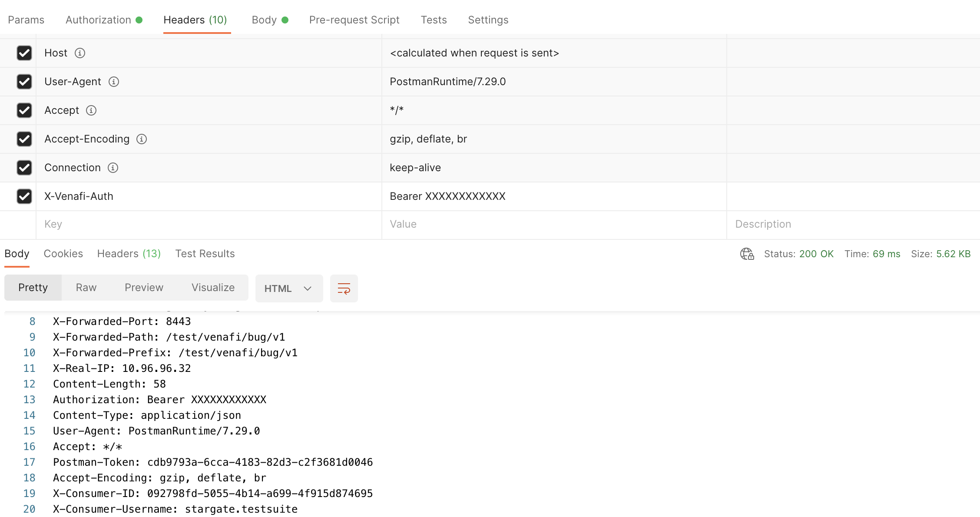The image size is (980, 517).
Task: Uncheck the X-Venafi-Auth header
Action: [x=24, y=196]
